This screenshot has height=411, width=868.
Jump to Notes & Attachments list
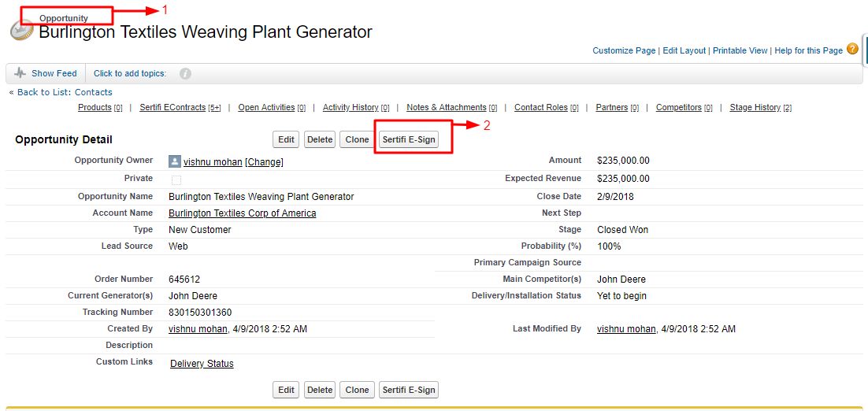[446, 107]
